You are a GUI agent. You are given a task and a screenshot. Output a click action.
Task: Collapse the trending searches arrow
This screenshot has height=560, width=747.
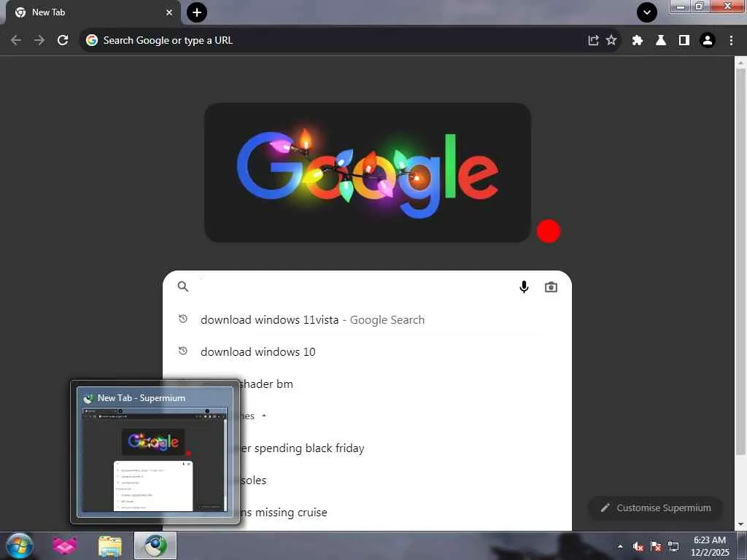[264, 416]
